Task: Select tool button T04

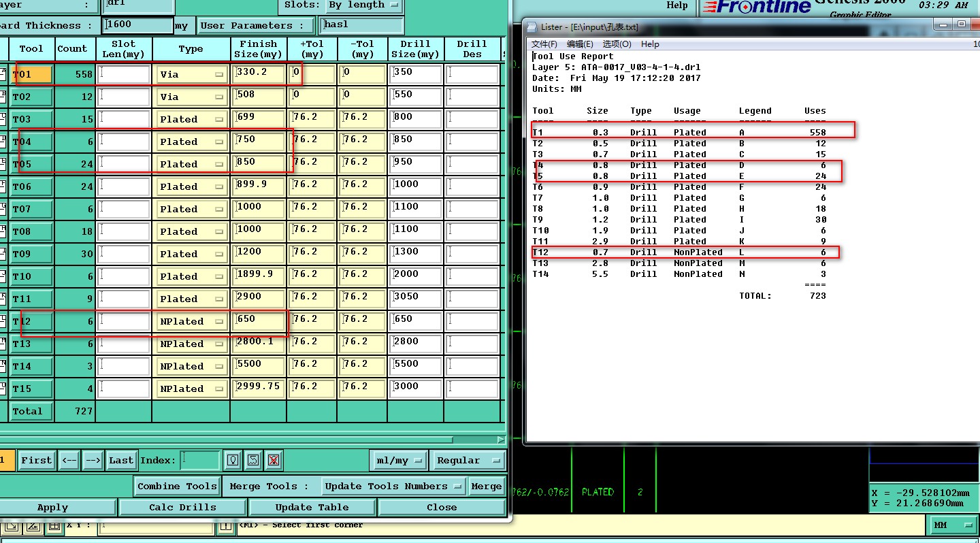Action: [x=31, y=142]
